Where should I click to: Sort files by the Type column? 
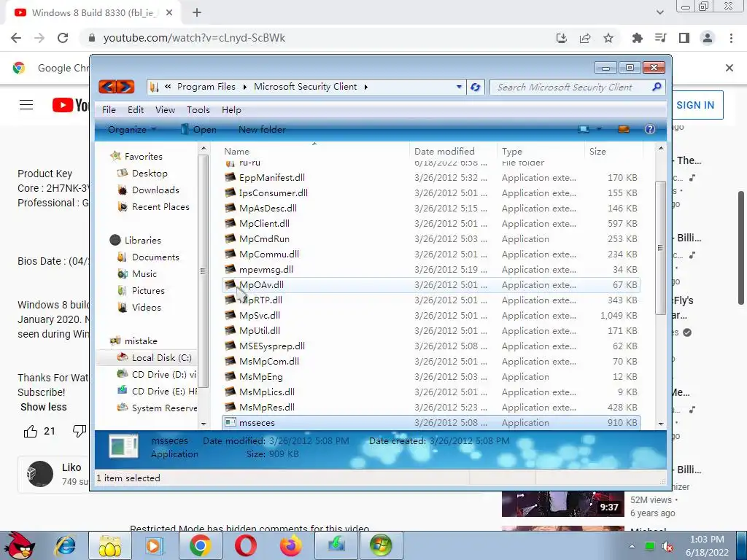[x=541, y=151]
